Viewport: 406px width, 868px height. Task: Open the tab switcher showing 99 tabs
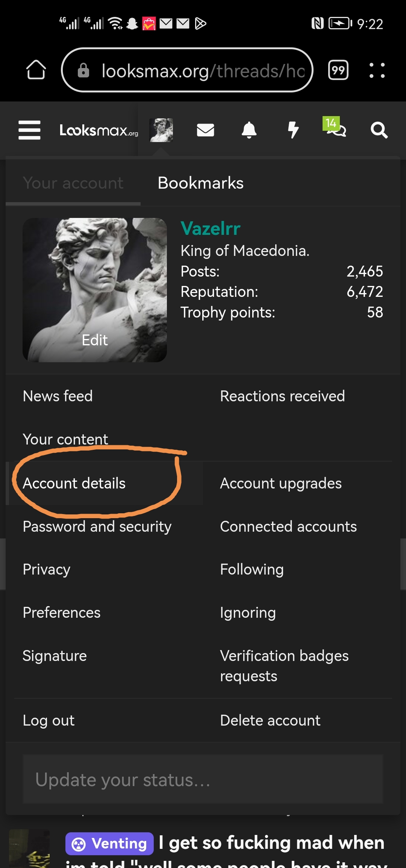coord(338,70)
